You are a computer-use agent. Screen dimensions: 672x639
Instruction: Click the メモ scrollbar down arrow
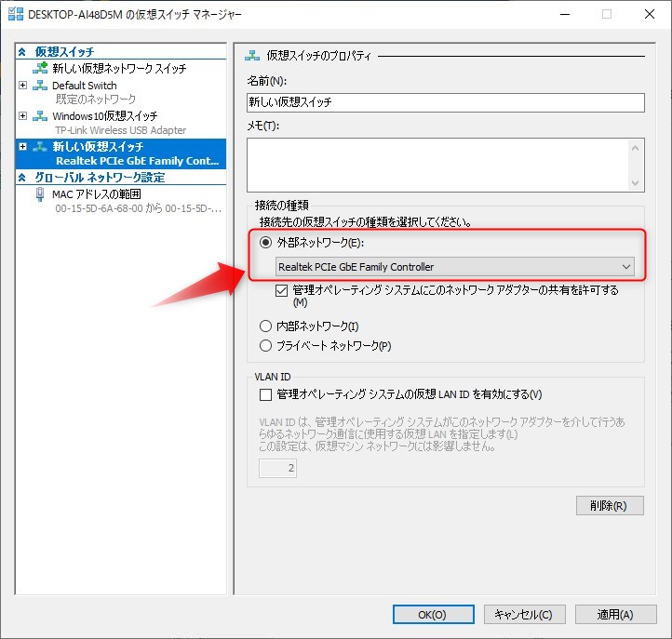click(x=635, y=183)
